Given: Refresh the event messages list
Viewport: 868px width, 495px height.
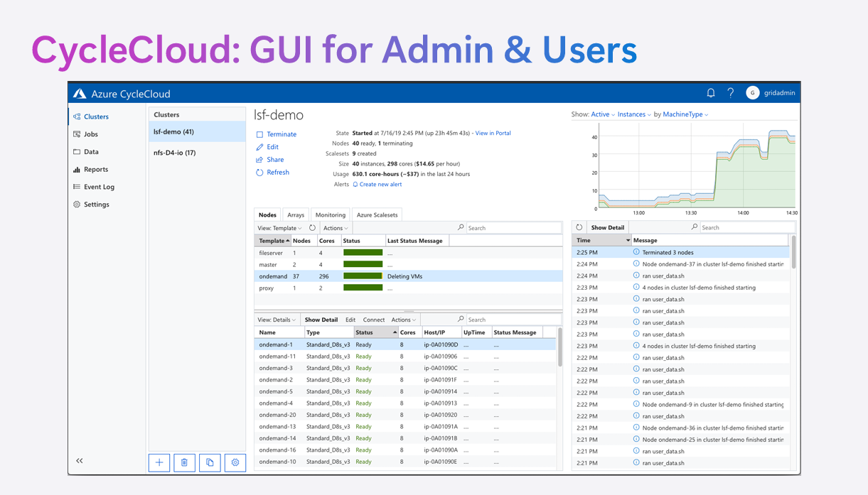Looking at the screenshot, I should pyautogui.click(x=579, y=227).
